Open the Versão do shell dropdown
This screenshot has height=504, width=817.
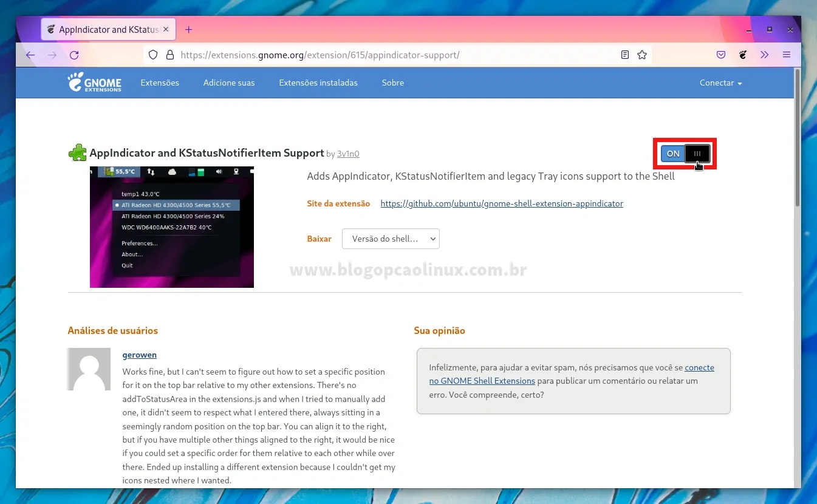click(391, 239)
